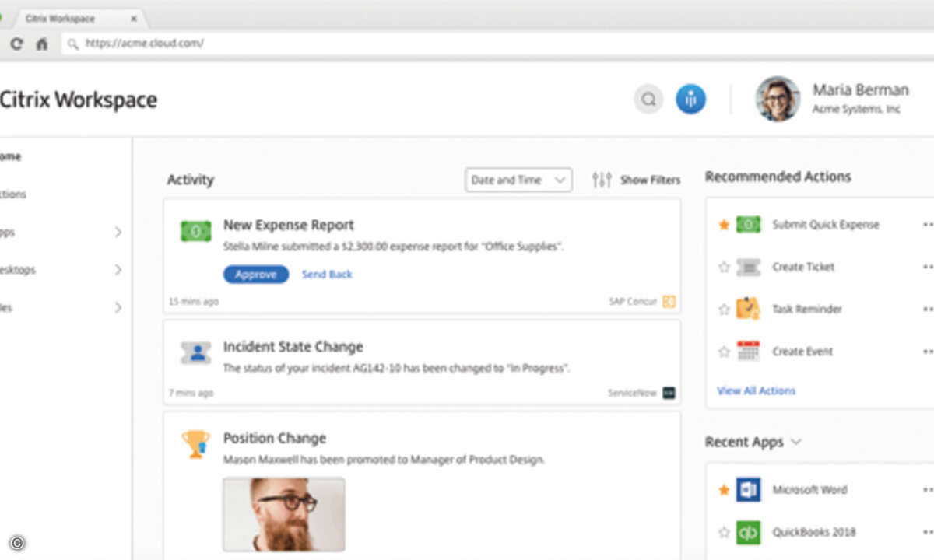
Task: Click Show Filters in the Activity header
Action: pyautogui.click(x=650, y=180)
